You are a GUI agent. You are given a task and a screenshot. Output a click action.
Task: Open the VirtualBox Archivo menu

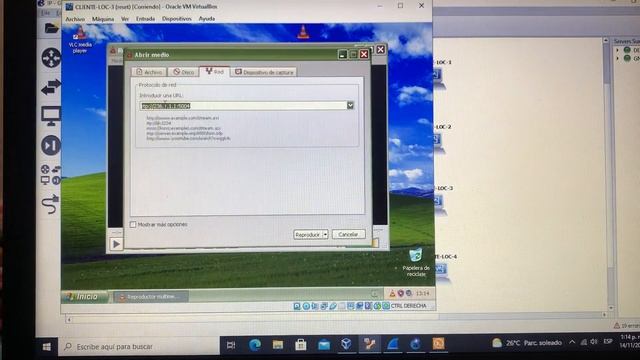click(75, 19)
